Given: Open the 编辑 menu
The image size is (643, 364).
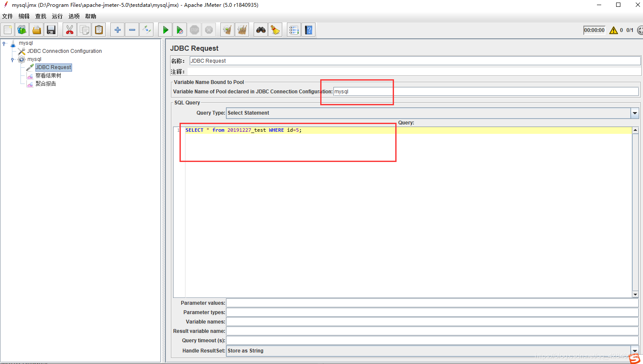Looking at the screenshot, I should pyautogui.click(x=24, y=16).
